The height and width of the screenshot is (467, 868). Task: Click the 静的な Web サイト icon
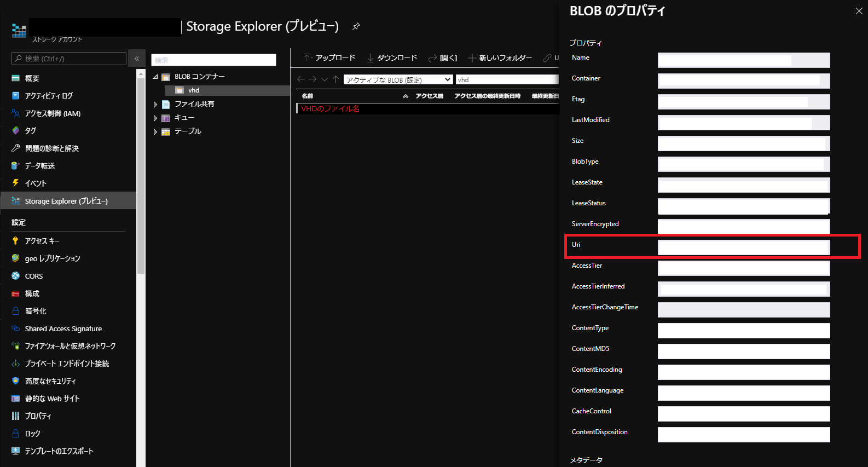tap(15, 399)
